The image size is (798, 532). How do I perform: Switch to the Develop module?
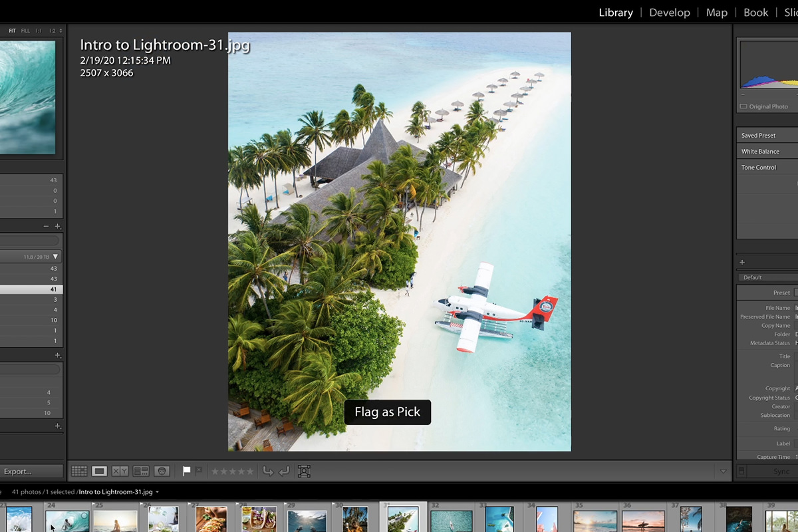coord(669,12)
